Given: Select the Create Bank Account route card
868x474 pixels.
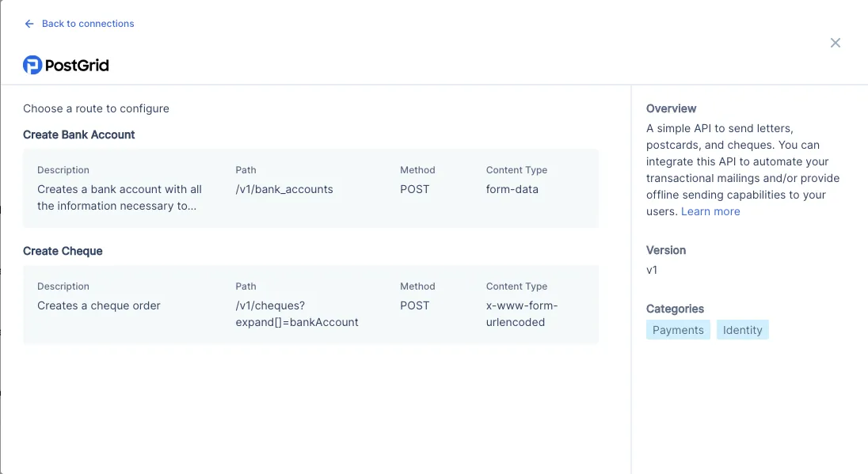Looking at the screenshot, I should pyautogui.click(x=311, y=188).
